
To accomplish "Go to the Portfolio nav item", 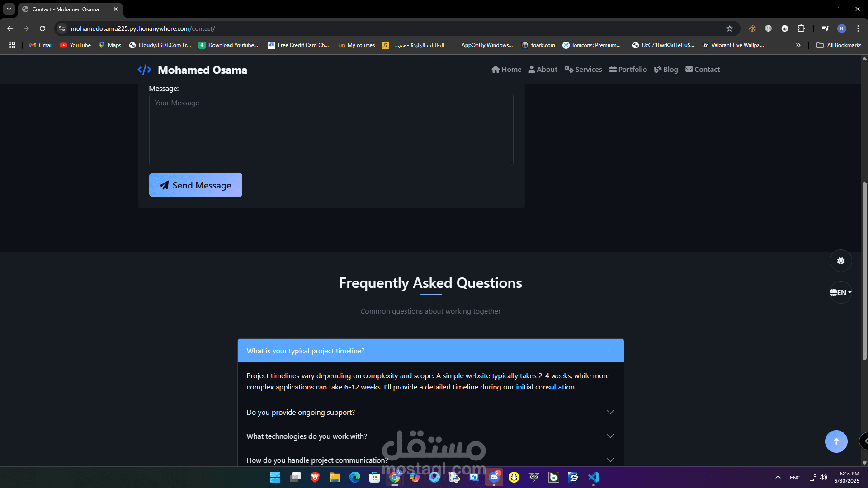I will coord(627,70).
